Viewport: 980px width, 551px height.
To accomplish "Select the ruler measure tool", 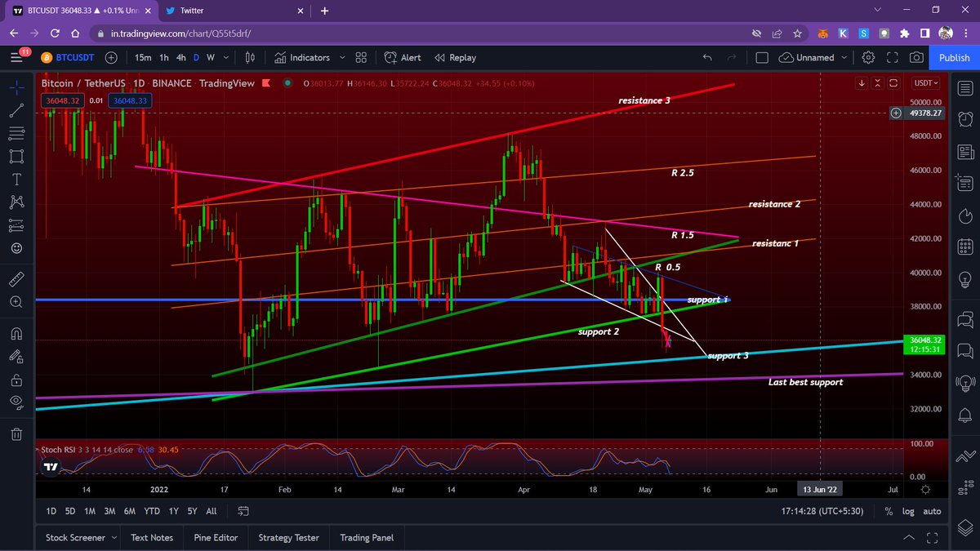I will pos(16,279).
